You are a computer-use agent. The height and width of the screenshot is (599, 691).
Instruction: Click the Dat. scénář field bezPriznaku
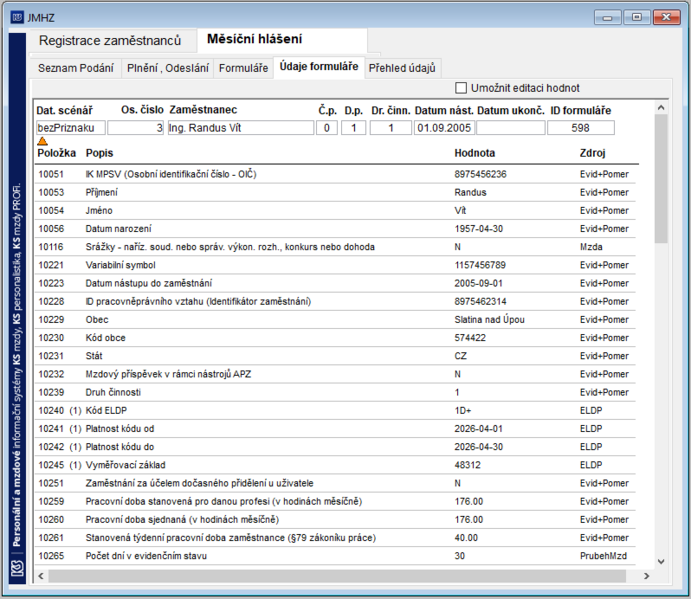(x=71, y=128)
